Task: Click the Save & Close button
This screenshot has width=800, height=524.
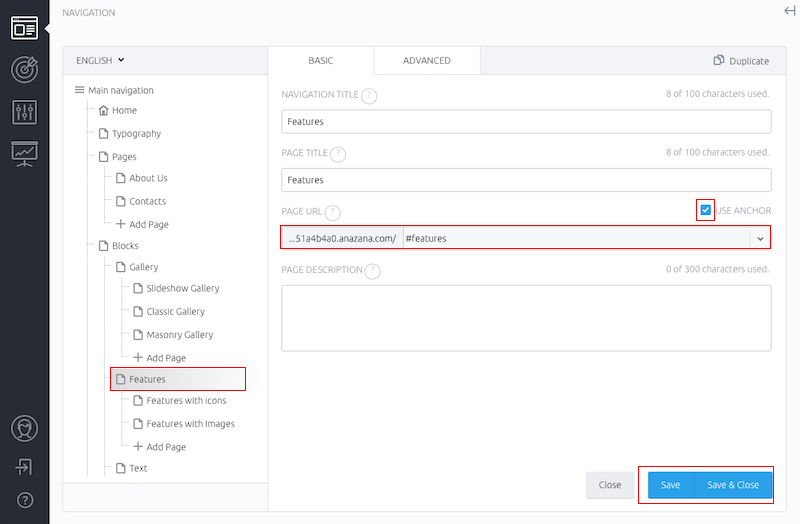Action: [733, 485]
